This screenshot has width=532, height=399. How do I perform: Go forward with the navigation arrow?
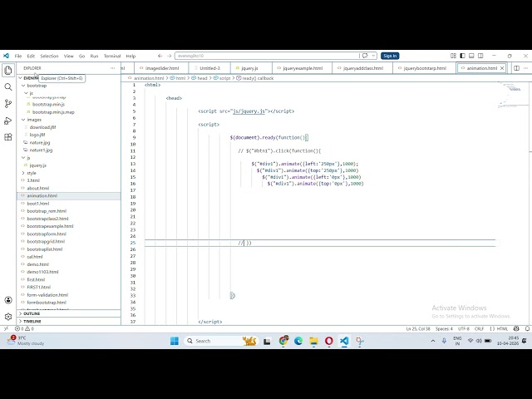pos(170,56)
